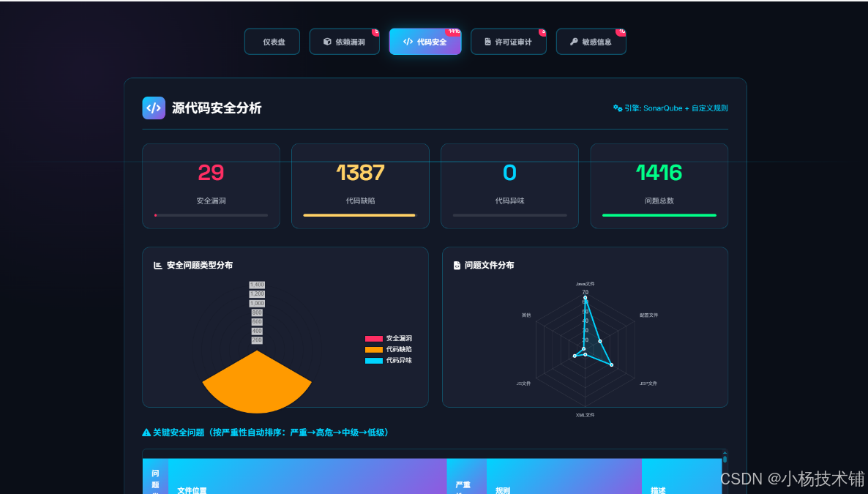Open the 仪表盘 dashboard tab

coord(272,42)
